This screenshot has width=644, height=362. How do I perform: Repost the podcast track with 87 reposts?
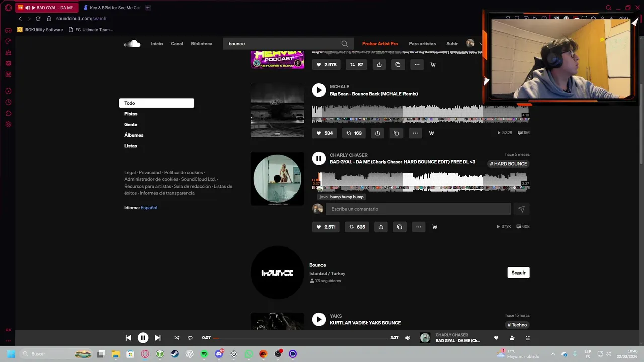click(357, 65)
